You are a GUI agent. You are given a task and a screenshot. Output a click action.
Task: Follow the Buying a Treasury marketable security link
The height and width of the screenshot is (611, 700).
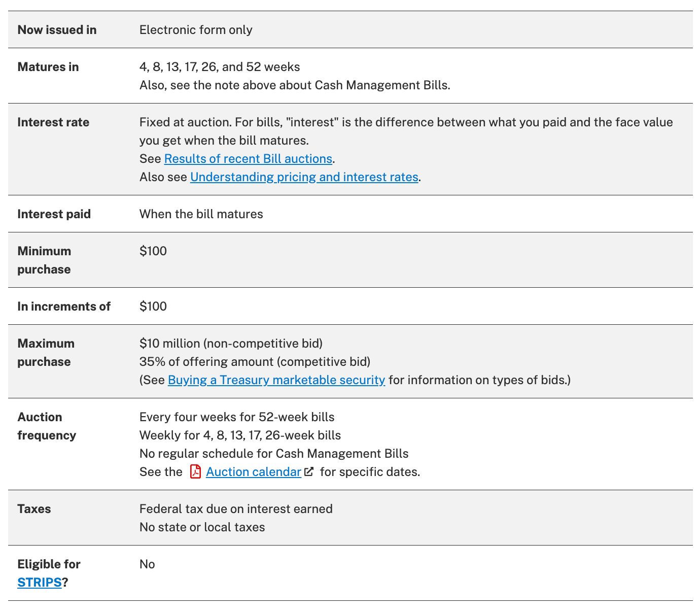(276, 380)
